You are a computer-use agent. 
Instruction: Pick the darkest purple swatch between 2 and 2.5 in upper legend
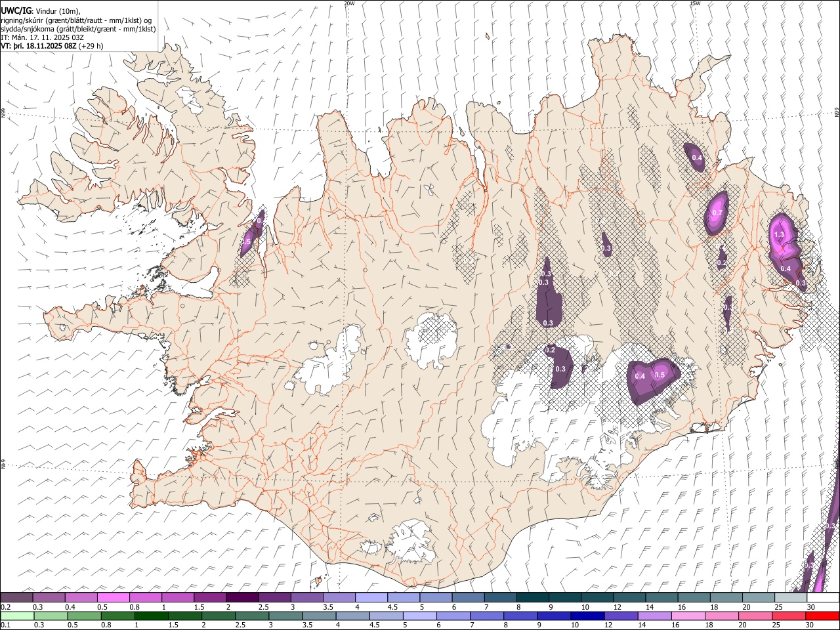tap(242, 597)
